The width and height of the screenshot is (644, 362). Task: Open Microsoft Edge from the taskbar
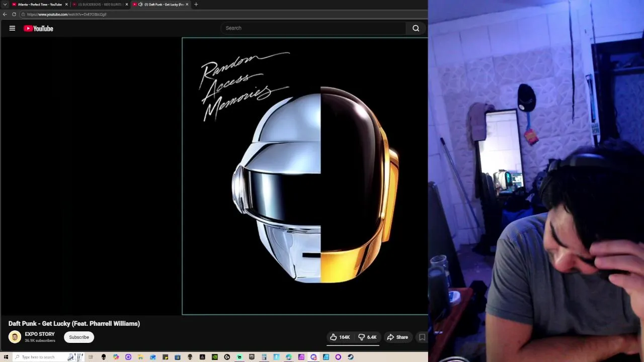[288, 357]
